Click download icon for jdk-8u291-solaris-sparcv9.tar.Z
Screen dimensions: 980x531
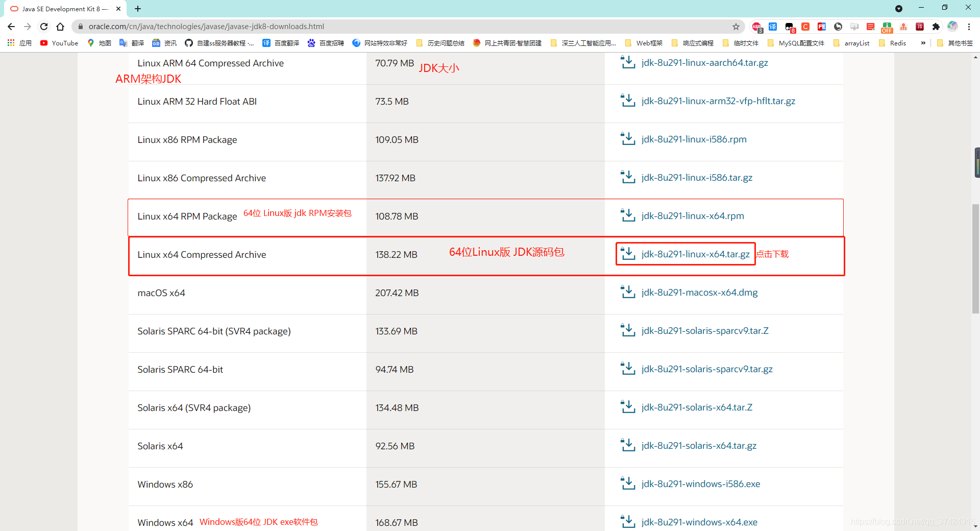click(x=627, y=330)
